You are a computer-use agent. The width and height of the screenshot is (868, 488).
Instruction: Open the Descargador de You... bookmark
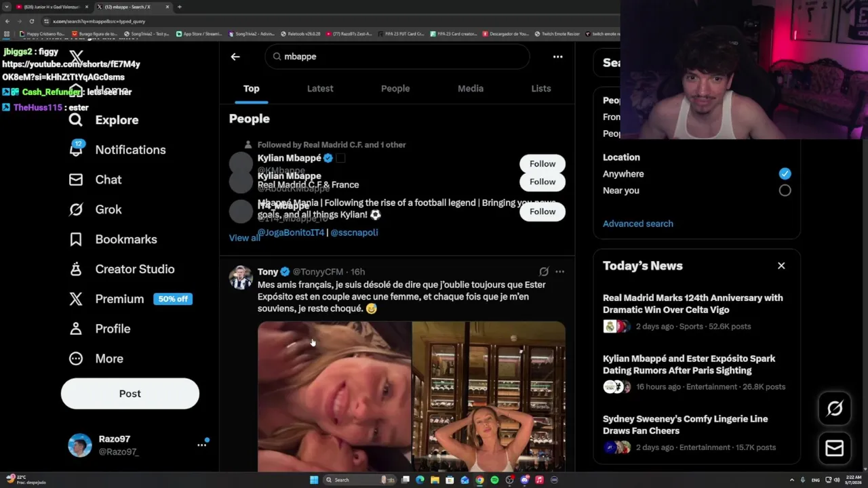click(506, 34)
